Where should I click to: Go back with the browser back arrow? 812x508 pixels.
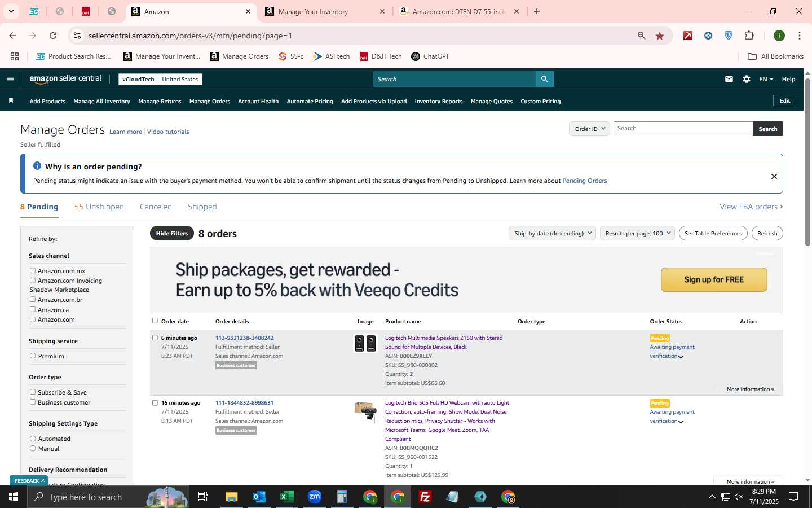coord(12,36)
